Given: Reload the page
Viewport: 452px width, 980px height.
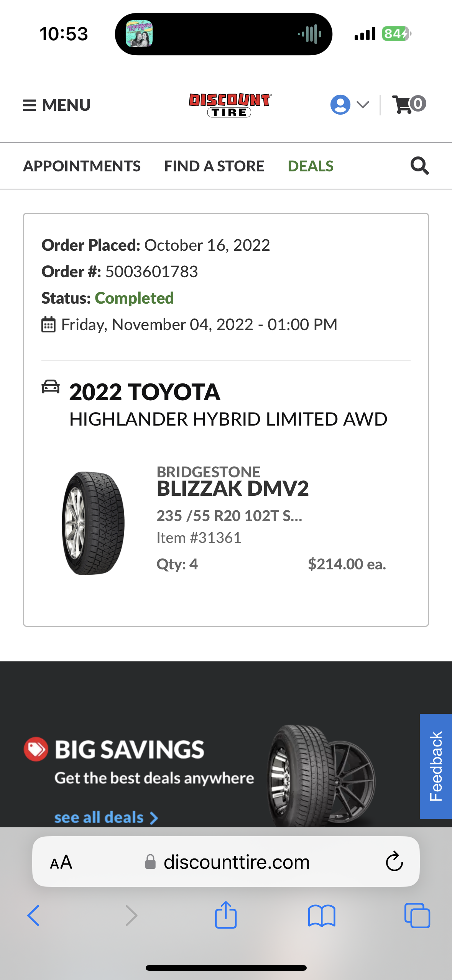Looking at the screenshot, I should pyautogui.click(x=394, y=862).
